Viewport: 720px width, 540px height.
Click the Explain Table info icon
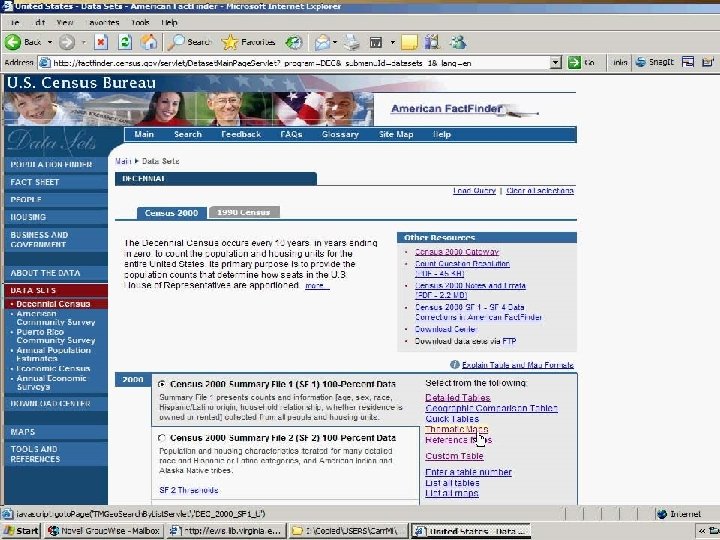click(455, 365)
